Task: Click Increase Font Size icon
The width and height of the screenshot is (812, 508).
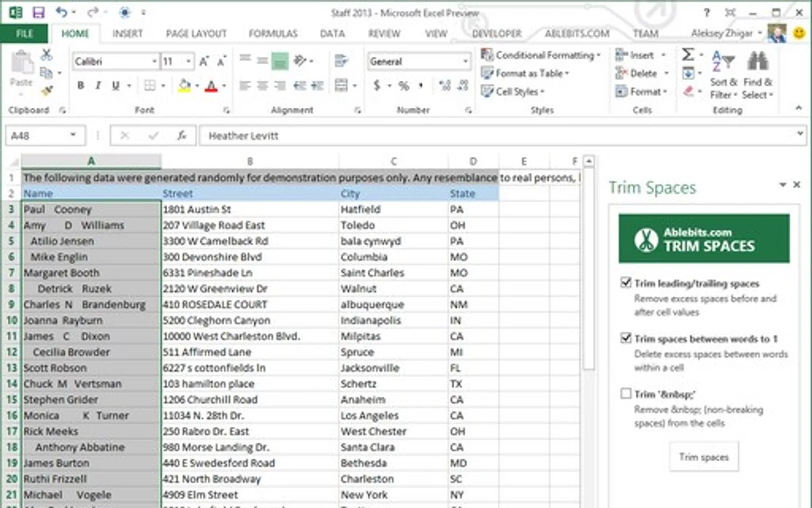Action: 204,61
